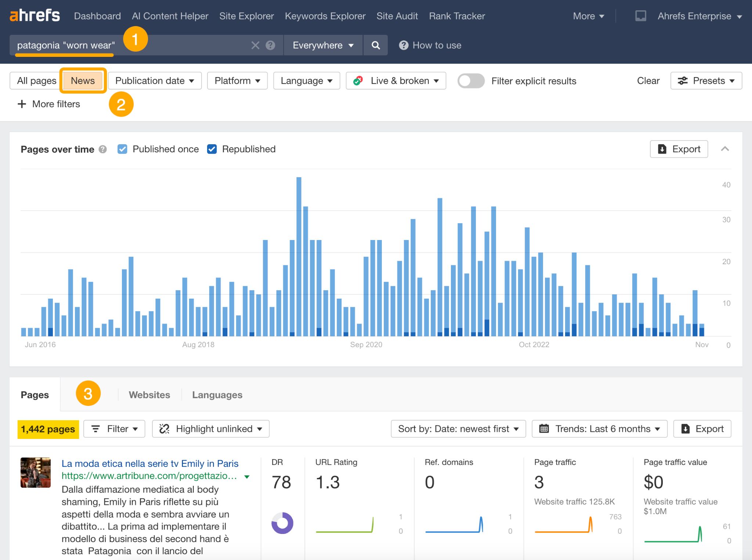Viewport: 752px width, 560px height.
Task: Switch to the Websites tab
Action: point(149,394)
